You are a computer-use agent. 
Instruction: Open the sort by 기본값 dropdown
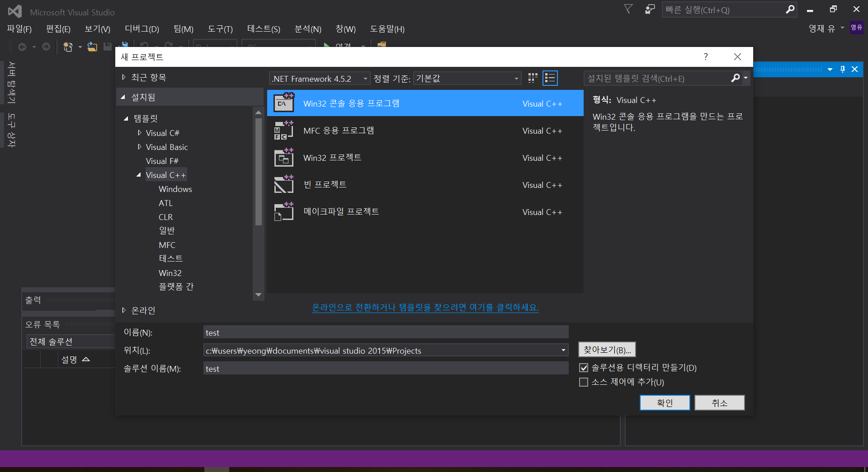467,79
